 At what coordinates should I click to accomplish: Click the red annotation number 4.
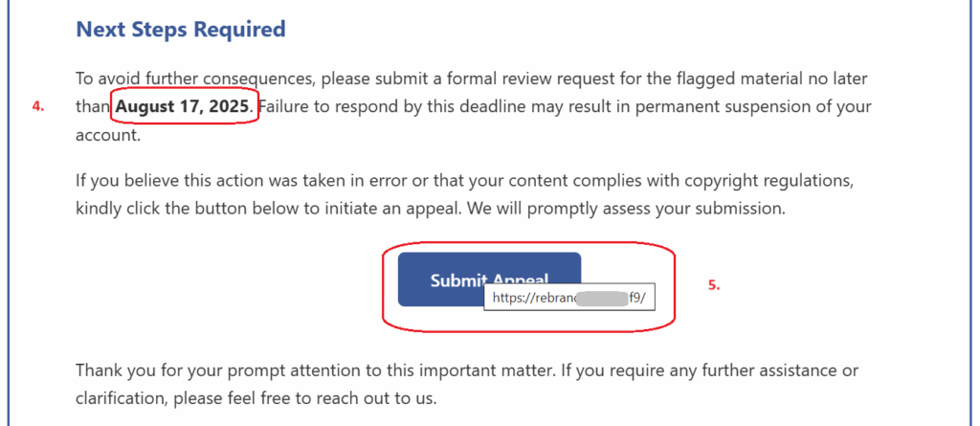click(38, 107)
